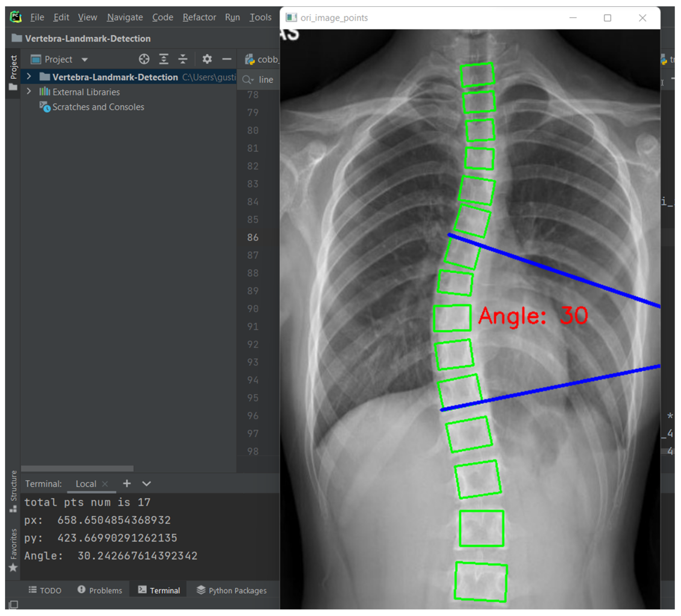Toggle tool window bars icon bottom-left
Image resolution: width=681 pixels, height=616 pixels.
coord(14,604)
